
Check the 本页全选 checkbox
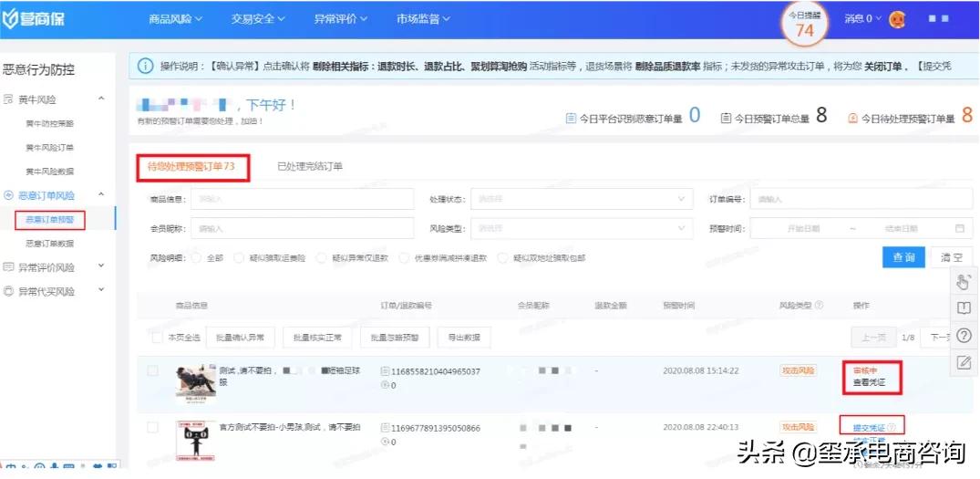[158, 337]
